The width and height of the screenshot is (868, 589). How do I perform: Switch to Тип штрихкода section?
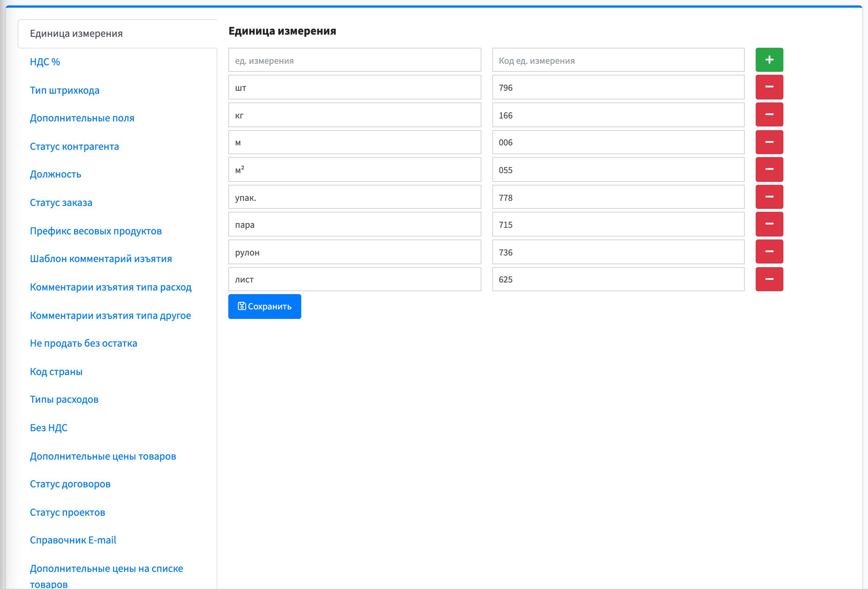(65, 90)
